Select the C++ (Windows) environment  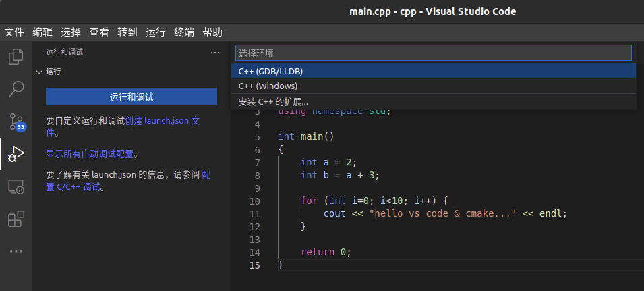pos(434,86)
